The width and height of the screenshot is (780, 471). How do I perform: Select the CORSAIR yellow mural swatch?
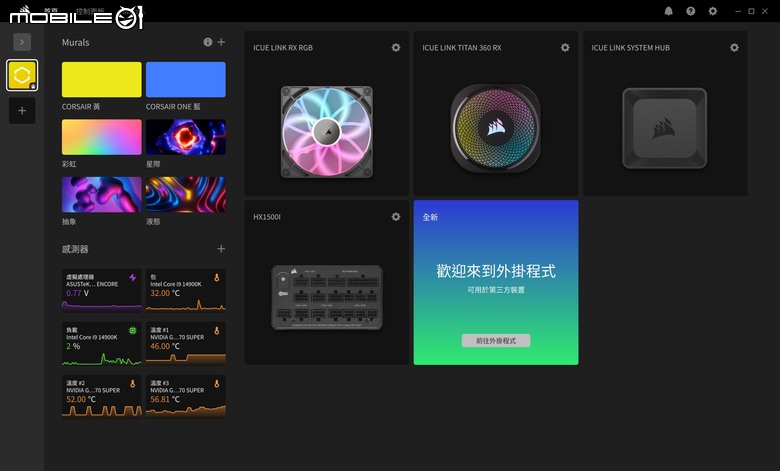tap(101, 80)
